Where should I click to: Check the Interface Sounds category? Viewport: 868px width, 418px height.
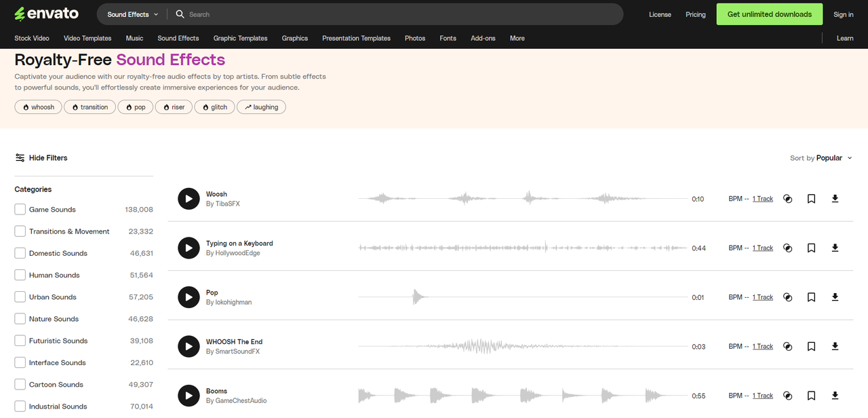20,362
